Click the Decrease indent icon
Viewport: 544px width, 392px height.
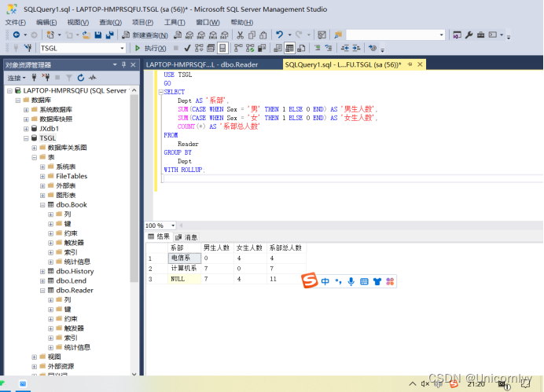point(344,48)
